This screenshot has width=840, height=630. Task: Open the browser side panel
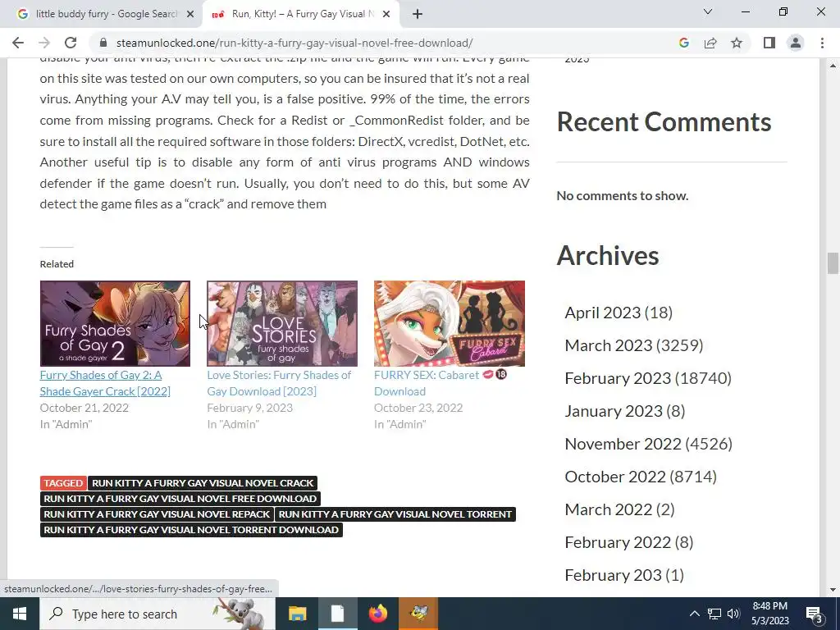point(769,43)
